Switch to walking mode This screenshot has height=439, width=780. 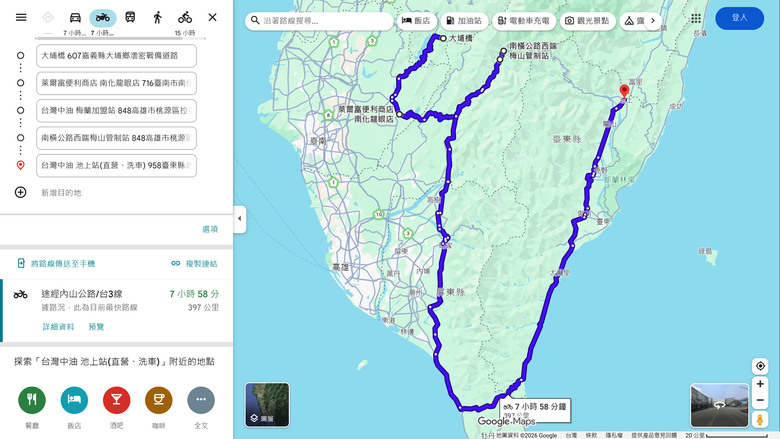click(x=157, y=17)
